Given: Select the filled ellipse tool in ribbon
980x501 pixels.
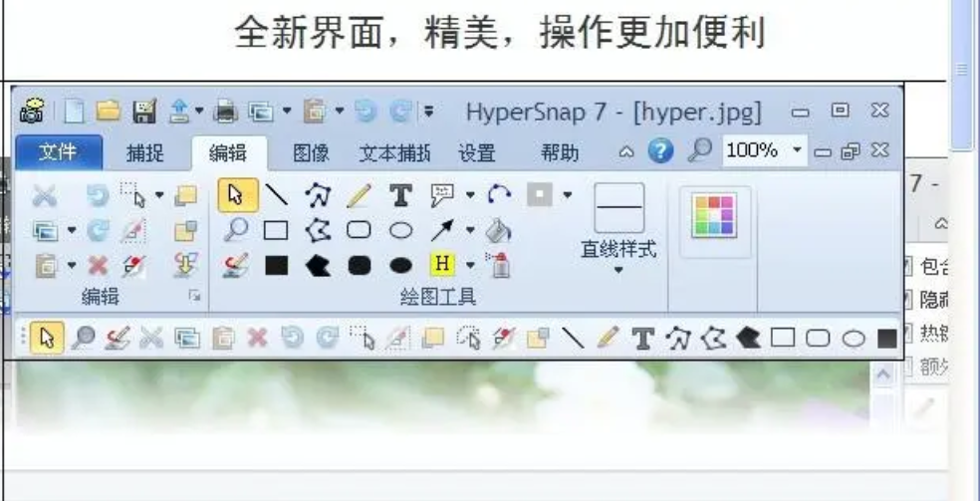Looking at the screenshot, I should 400,266.
